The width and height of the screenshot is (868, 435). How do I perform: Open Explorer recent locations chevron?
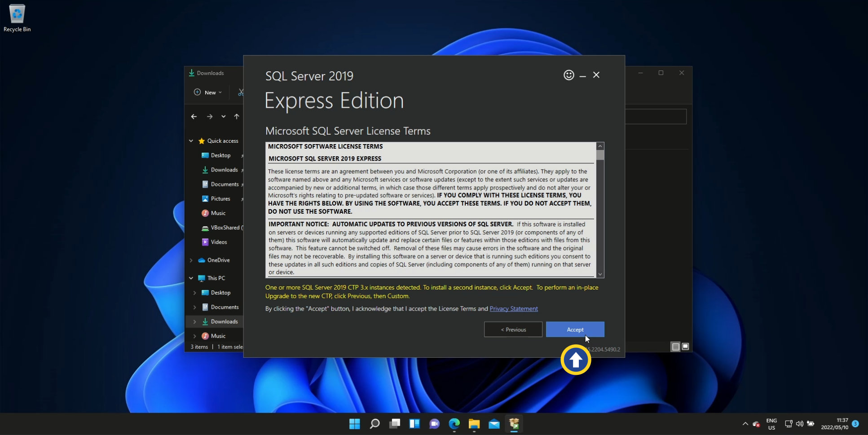(223, 116)
